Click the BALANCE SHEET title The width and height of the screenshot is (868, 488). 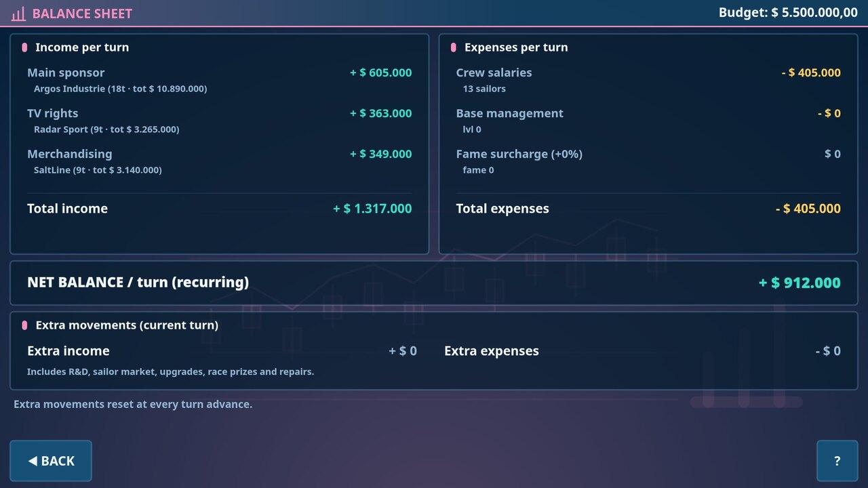point(82,14)
